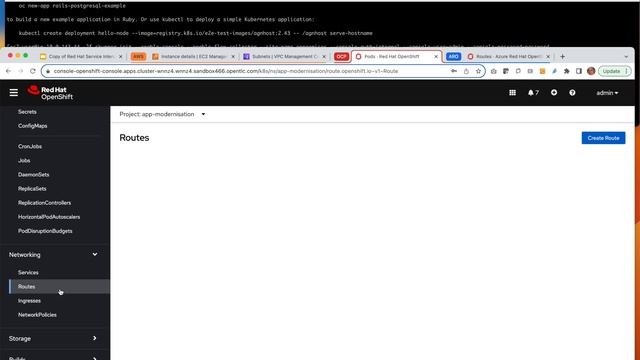This screenshot has width=640, height=360.
Task: Switch to Pods Red Hat OpenShift tab
Action: tap(397, 56)
